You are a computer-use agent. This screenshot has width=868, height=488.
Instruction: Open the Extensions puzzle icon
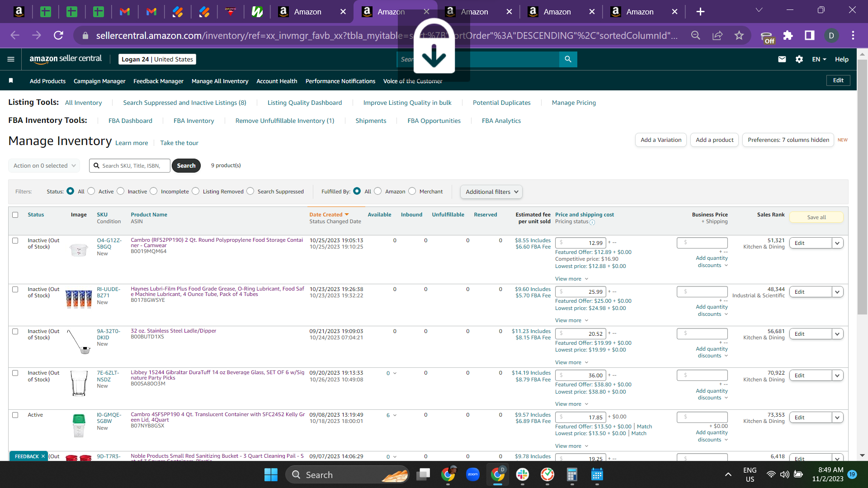coord(788,35)
